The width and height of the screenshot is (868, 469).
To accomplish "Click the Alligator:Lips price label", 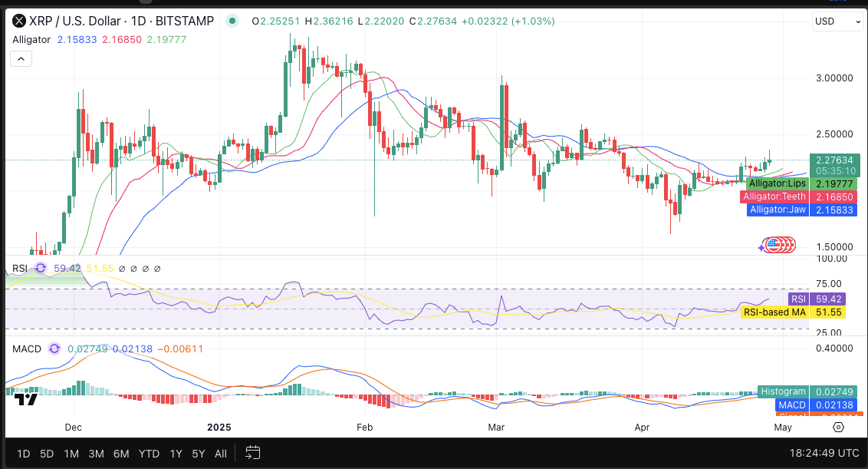I will click(x=778, y=183).
